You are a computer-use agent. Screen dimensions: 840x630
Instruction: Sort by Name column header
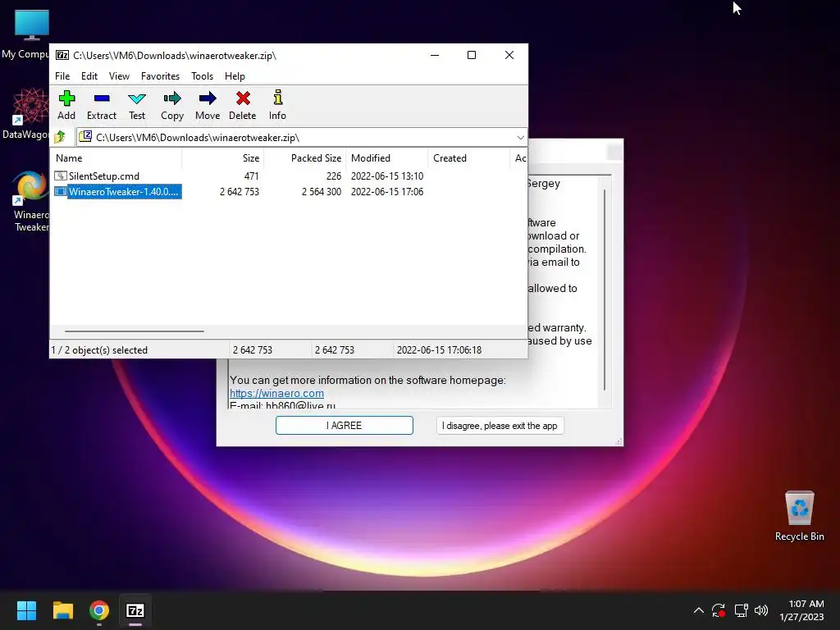[116, 158]
